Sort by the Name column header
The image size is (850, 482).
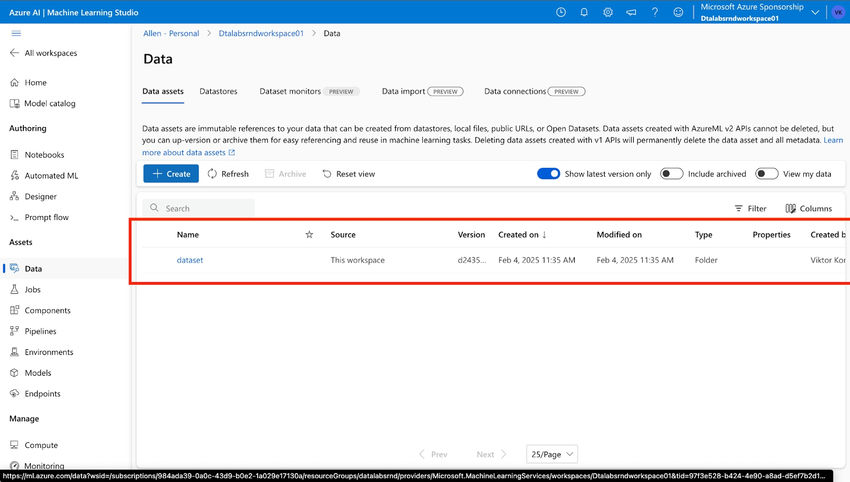coord(188,235)
